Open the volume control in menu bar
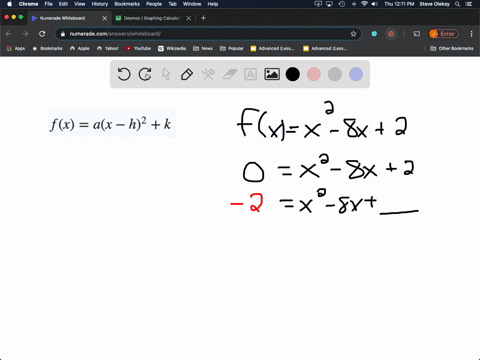 tap(375, 4)
